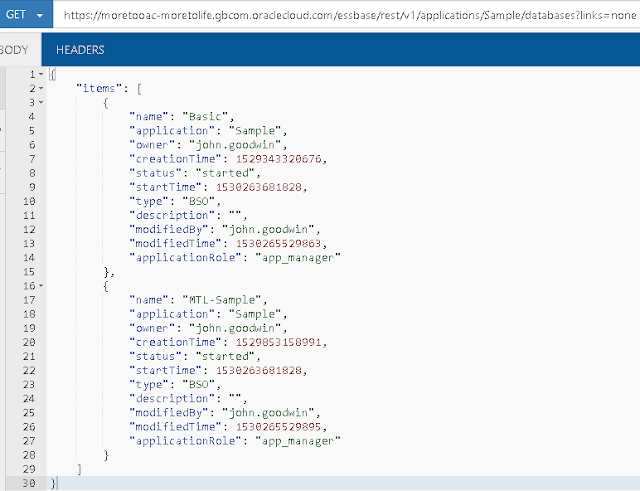Viewport: 640px width, 491px height.
Task: Click startTime value on line 9
Action: (x=259, y=187)
